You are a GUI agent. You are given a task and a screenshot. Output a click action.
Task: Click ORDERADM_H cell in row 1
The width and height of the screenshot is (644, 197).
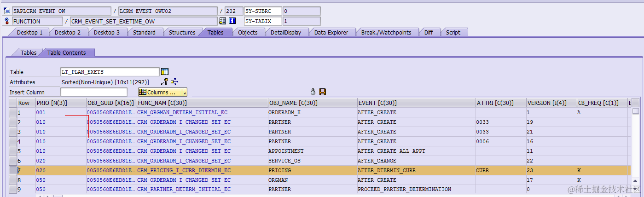click(313, 112)
